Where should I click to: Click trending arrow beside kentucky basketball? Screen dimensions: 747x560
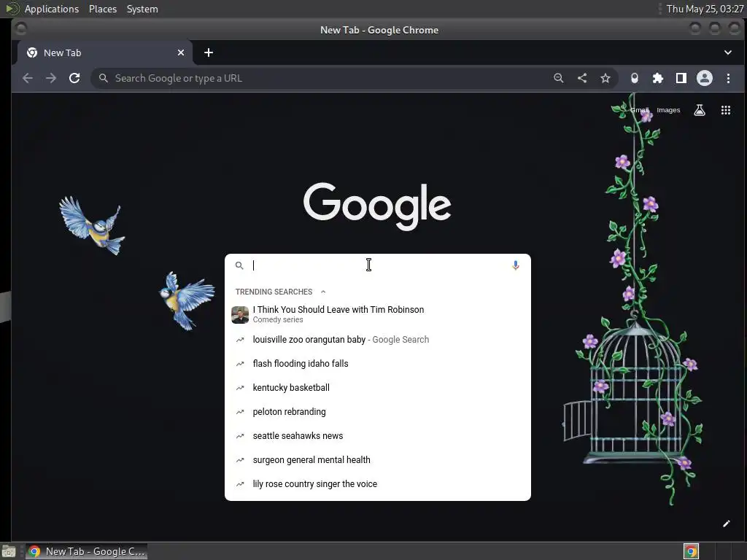pyautogui.click(x=240, y=388)
